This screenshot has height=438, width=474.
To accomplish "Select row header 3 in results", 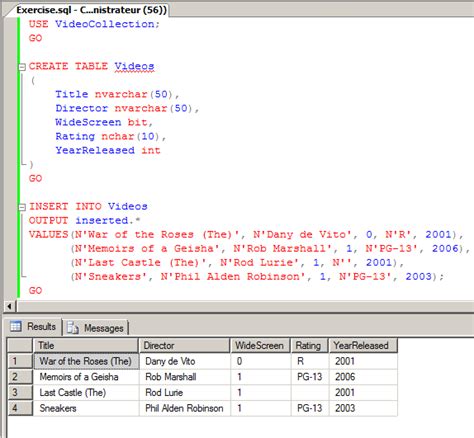I will tap(20, 392).
